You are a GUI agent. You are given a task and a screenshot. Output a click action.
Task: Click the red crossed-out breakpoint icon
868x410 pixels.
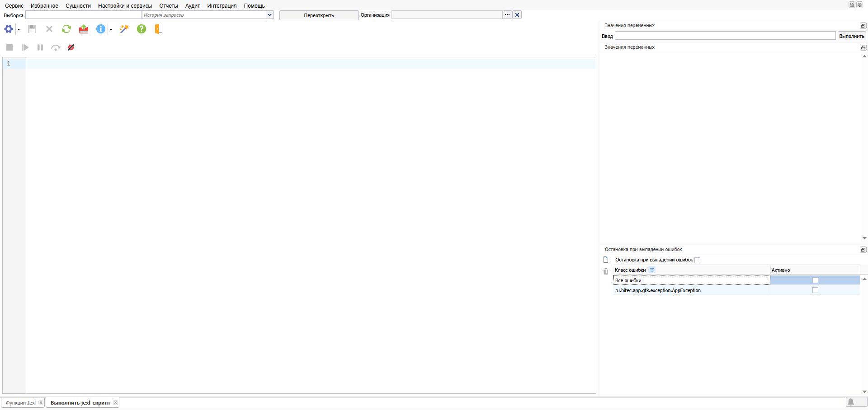(71, 47)
